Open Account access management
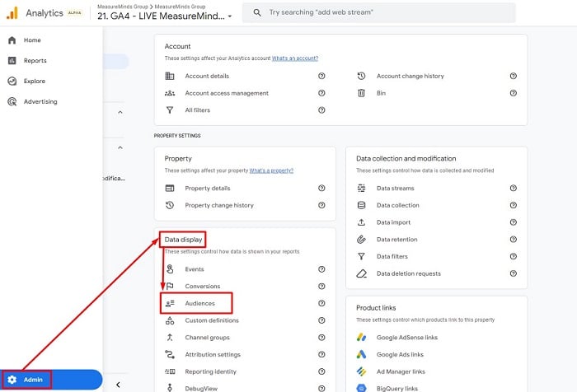Viewport: 577px width, 392px height. click(x=227, y=93)
